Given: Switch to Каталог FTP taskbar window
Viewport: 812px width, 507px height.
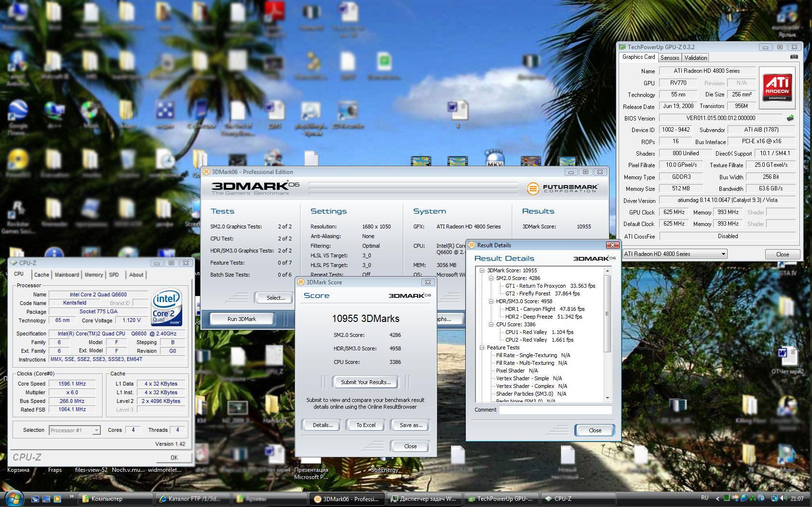Looking at the screenshot, I should tap(193, 499).
